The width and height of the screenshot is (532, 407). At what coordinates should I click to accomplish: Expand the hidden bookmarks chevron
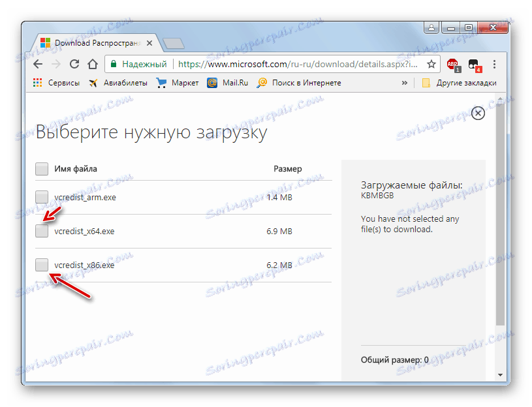[x=405, y=83]
